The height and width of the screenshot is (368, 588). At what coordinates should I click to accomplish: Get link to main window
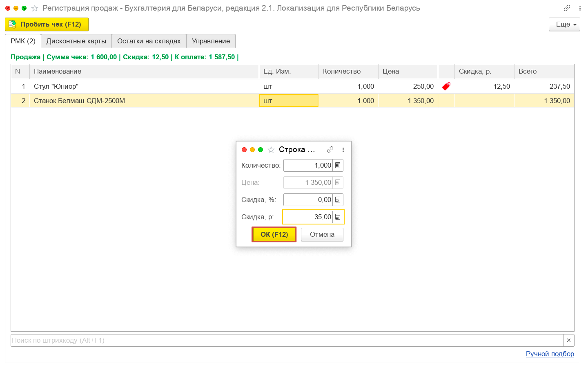[567, 8]
